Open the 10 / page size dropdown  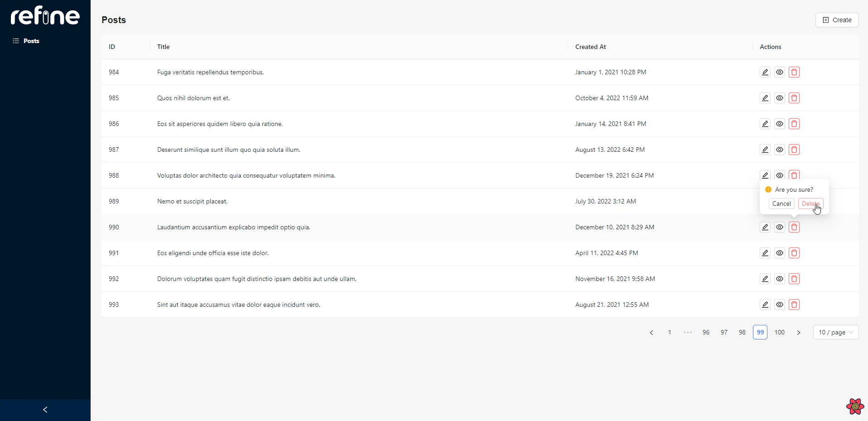tap(835, 332)
